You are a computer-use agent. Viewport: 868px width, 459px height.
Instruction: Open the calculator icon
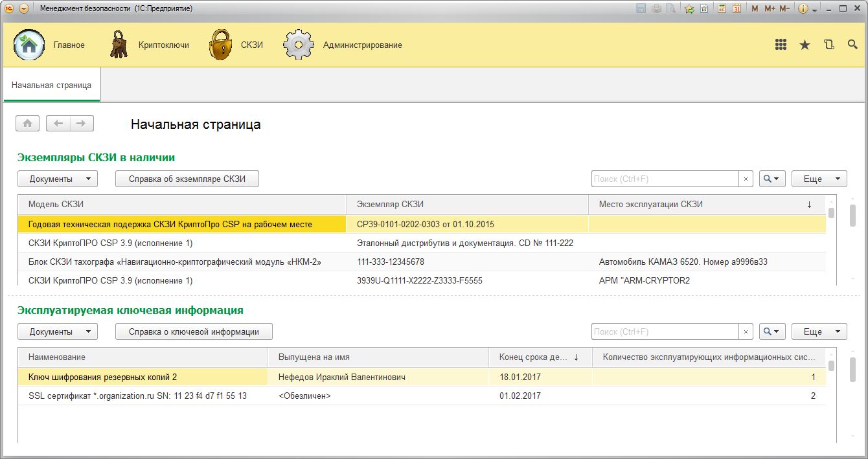(x=722, y=8)
